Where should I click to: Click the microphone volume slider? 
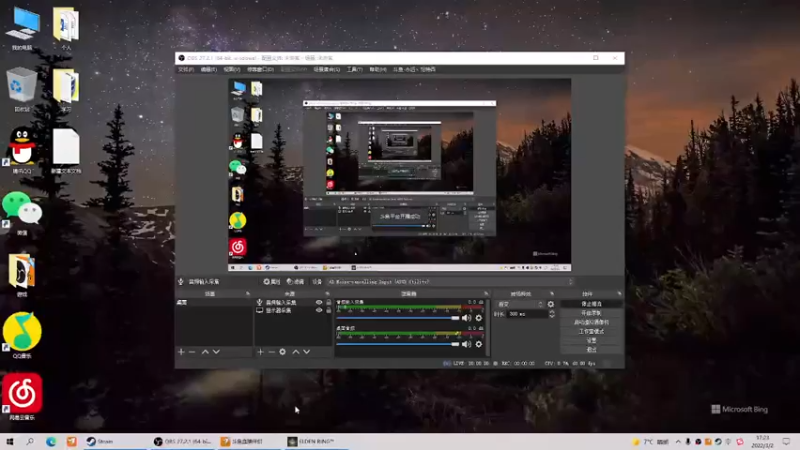398,318
